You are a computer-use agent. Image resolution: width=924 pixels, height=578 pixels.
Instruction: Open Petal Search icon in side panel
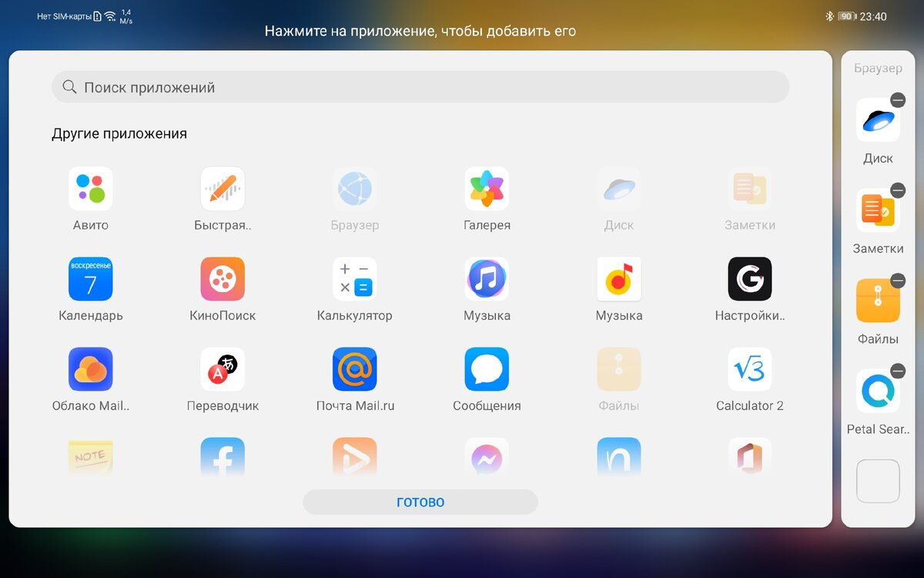click(x=878, y=391)
